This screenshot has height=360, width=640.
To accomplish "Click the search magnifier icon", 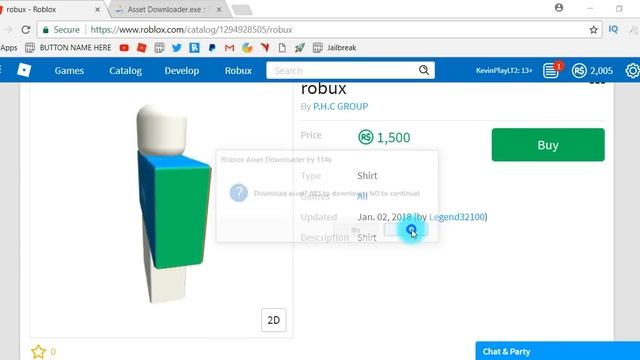I will pos(424,70).
